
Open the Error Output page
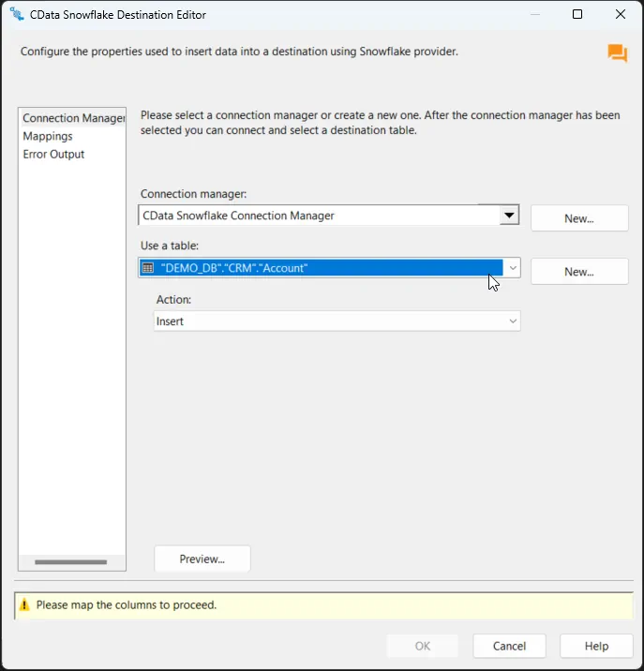tap(53, 154)
